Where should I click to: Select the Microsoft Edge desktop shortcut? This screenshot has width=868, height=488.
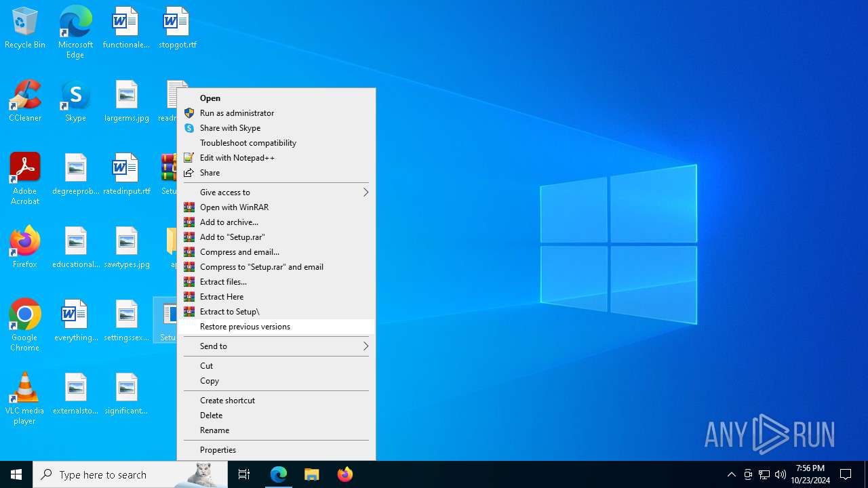[x=75, y=33]
